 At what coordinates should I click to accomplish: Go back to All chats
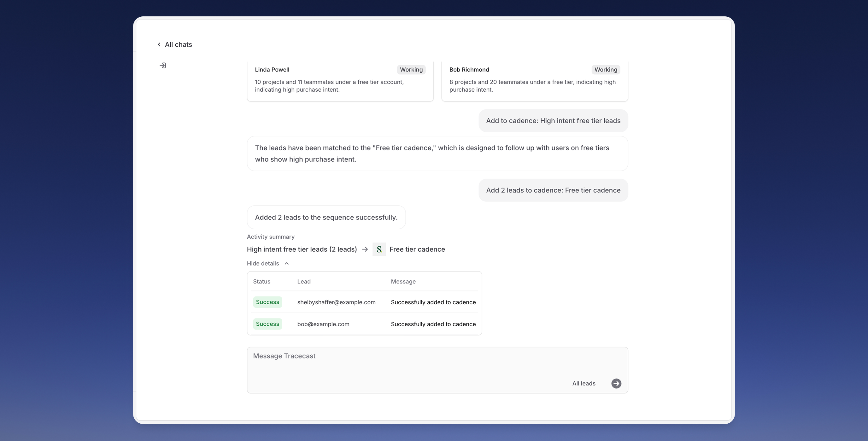click(x=178, y=44)
